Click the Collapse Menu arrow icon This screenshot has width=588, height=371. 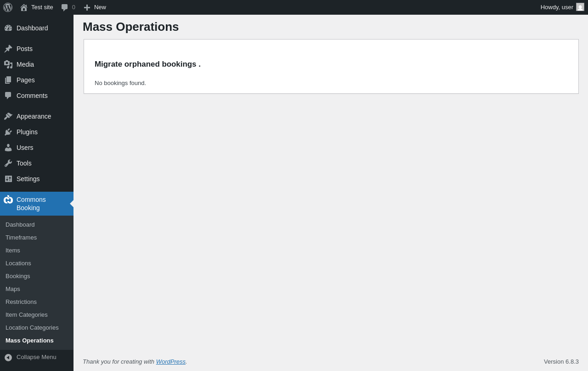(8, 357)
